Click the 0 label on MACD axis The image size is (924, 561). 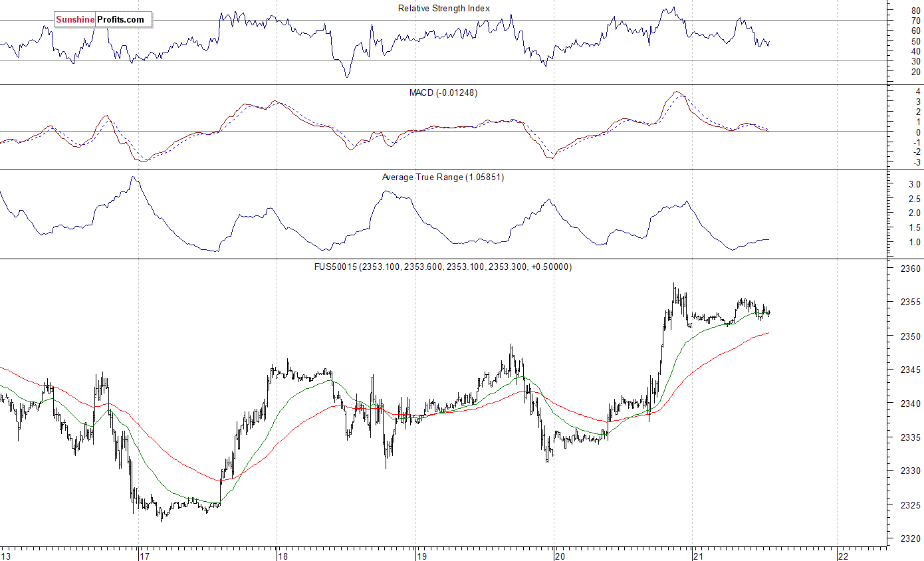point(918,132)
